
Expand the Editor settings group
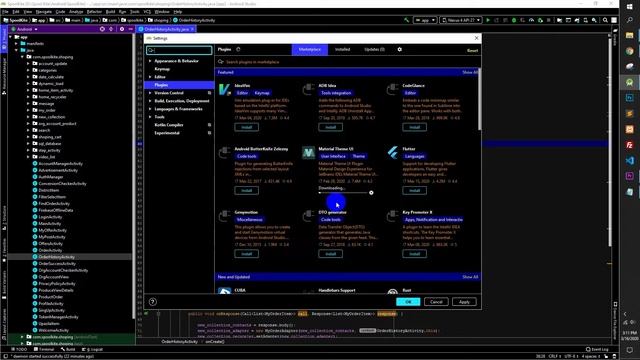point(150,77)
